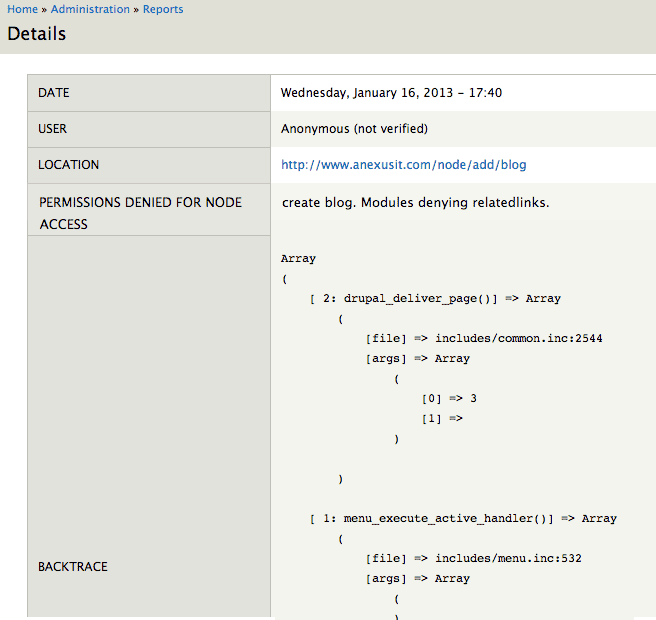Click the top 'Array' line of backtrace

[298, 259]
